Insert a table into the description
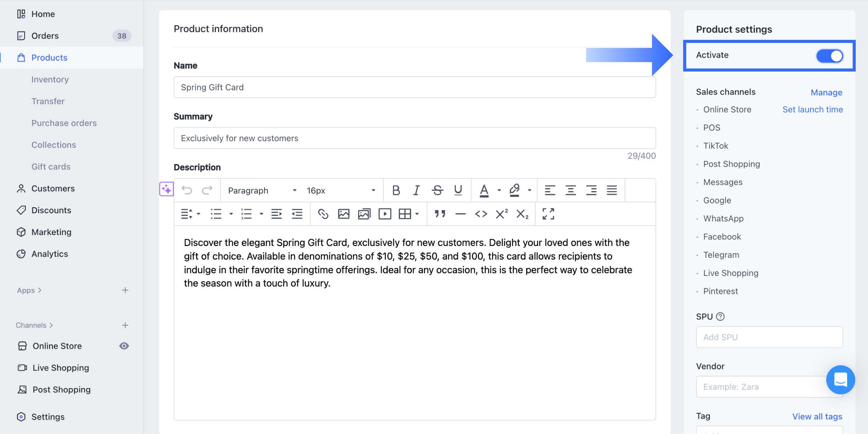This screenshot has width=868, height=434. coord(405,214)
